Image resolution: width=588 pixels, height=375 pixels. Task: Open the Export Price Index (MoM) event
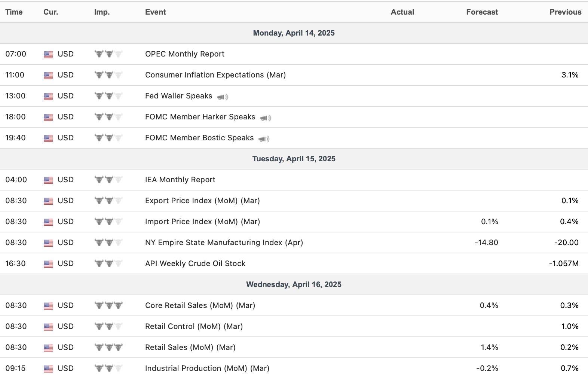pos(202,201)
